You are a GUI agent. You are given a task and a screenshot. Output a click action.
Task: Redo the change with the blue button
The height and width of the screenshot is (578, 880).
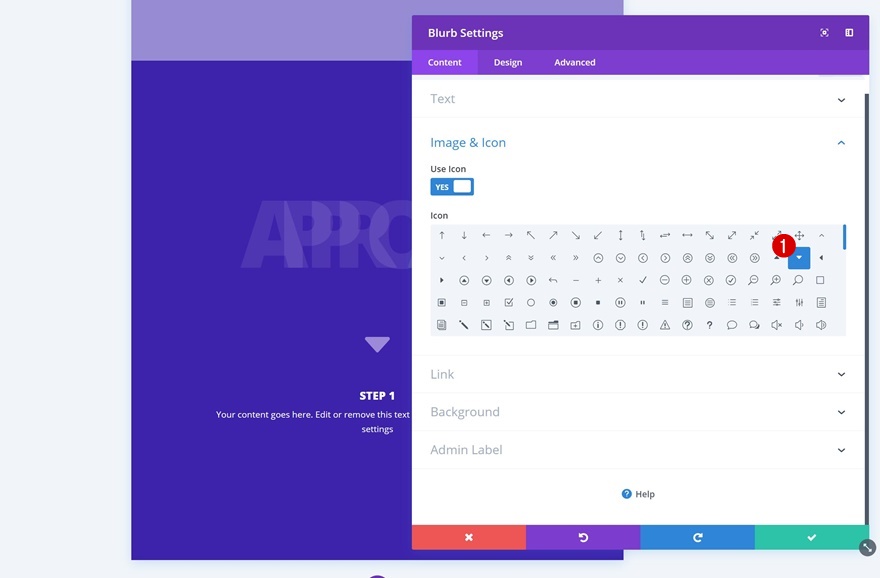point(698,538)
